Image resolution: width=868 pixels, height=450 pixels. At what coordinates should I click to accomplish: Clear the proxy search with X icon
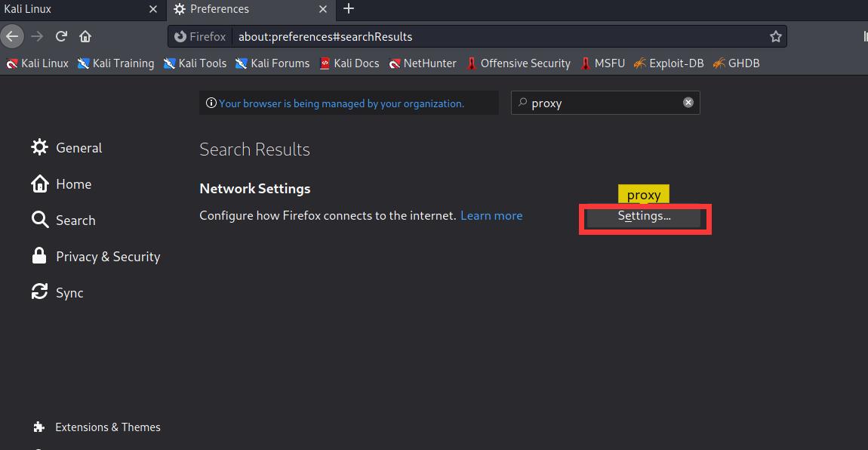click(688, 103)
